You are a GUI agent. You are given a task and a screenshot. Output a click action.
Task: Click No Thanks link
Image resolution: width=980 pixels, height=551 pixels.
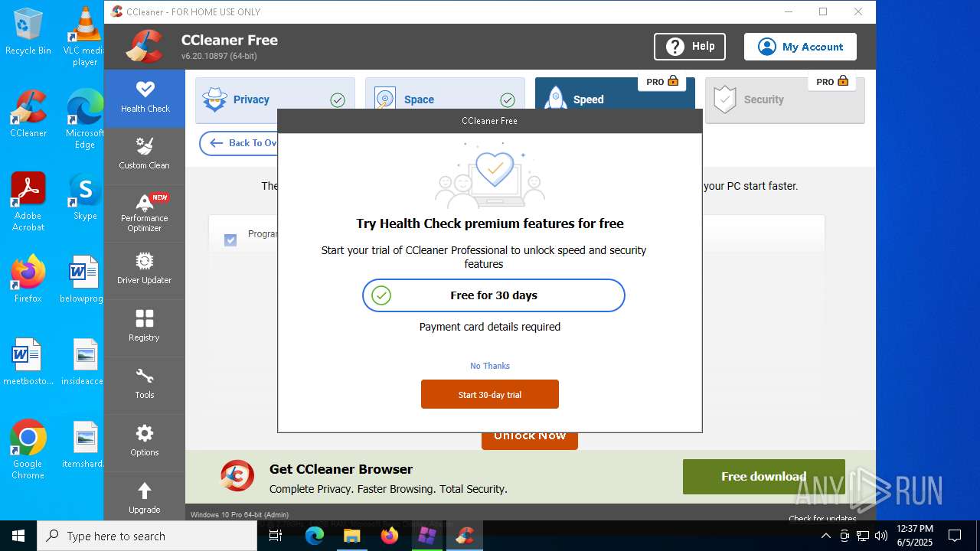pyautogui.click(x=490, y=366)
